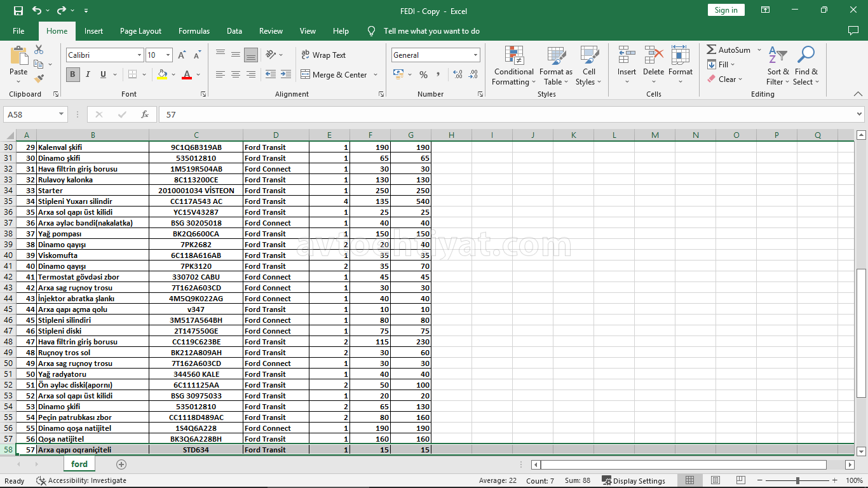Open Format as Table gallery
Image resolution: width=868 pixels, height=488 pixels.
pyautogui.click(x=556, y=65)
